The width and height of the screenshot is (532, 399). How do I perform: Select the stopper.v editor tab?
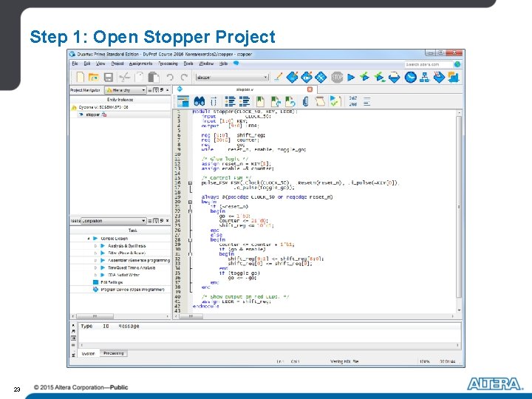click(245, 89)
